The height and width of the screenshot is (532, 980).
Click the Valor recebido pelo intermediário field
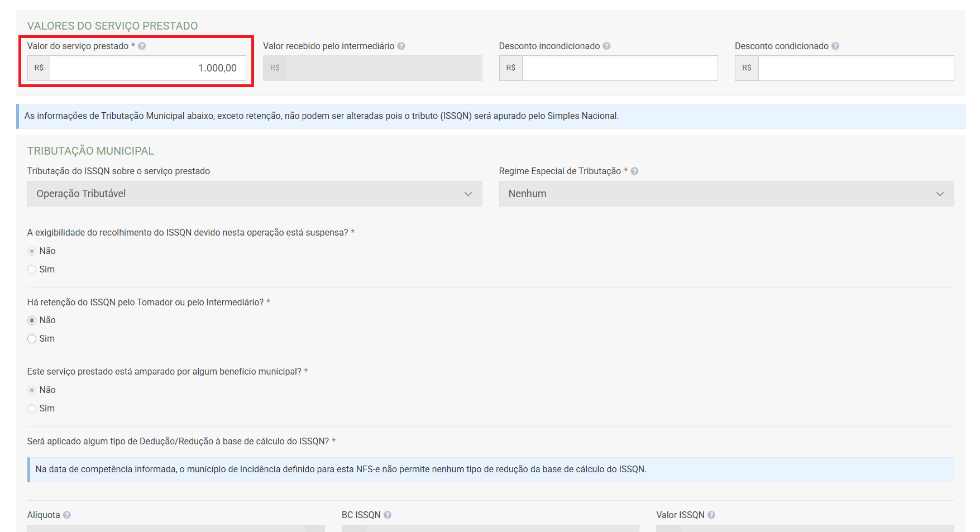384,68
